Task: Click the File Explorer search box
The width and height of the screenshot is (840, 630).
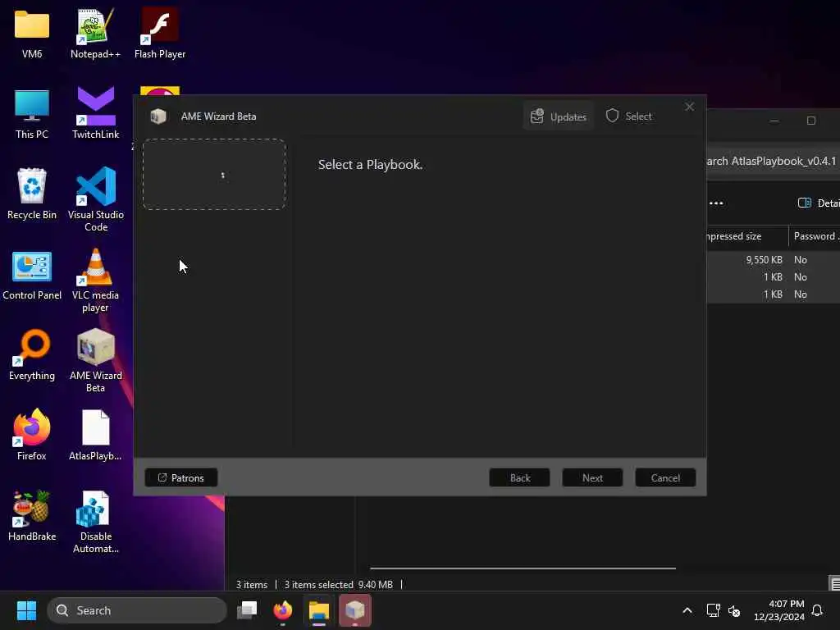Action: click(x=774, y=161)
